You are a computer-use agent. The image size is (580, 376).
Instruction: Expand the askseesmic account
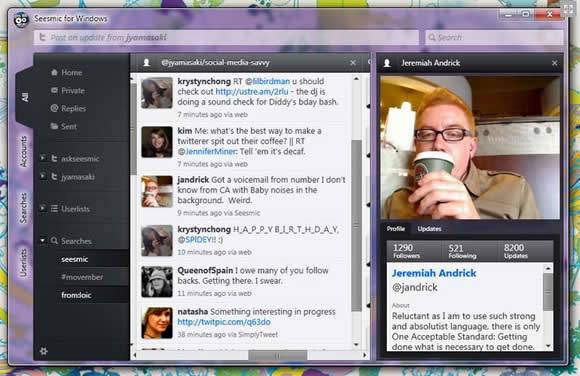coord(43,158)
